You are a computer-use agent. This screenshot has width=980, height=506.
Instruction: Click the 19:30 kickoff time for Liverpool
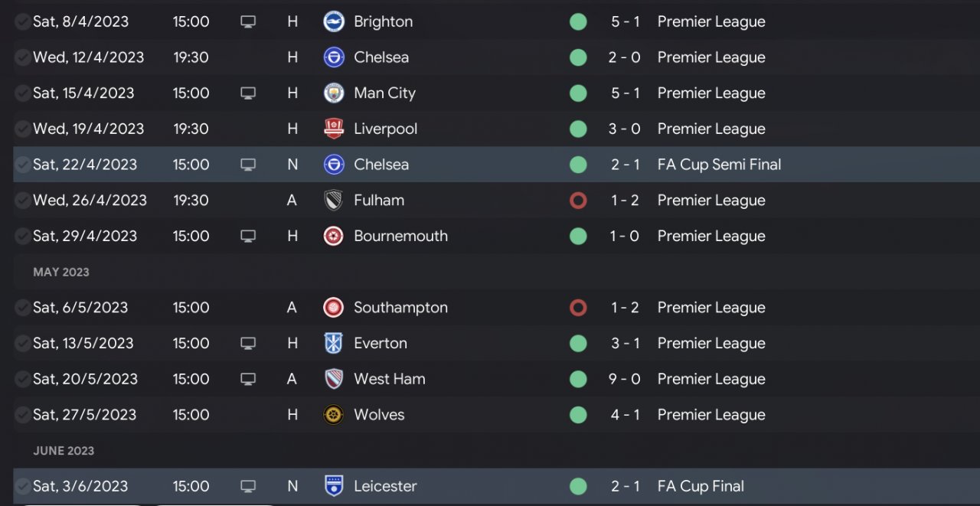click(191, 129)
